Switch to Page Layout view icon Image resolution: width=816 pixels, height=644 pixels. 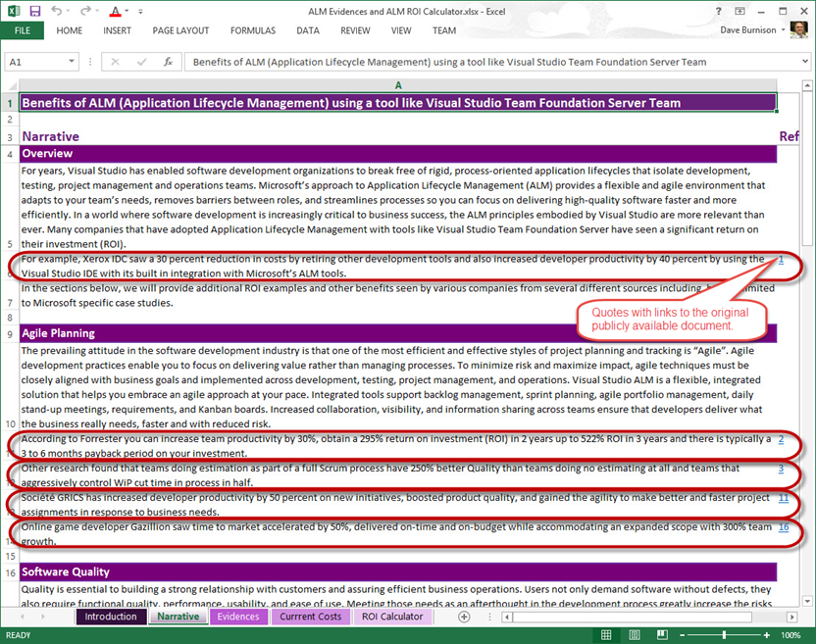[x=635, y=634]
